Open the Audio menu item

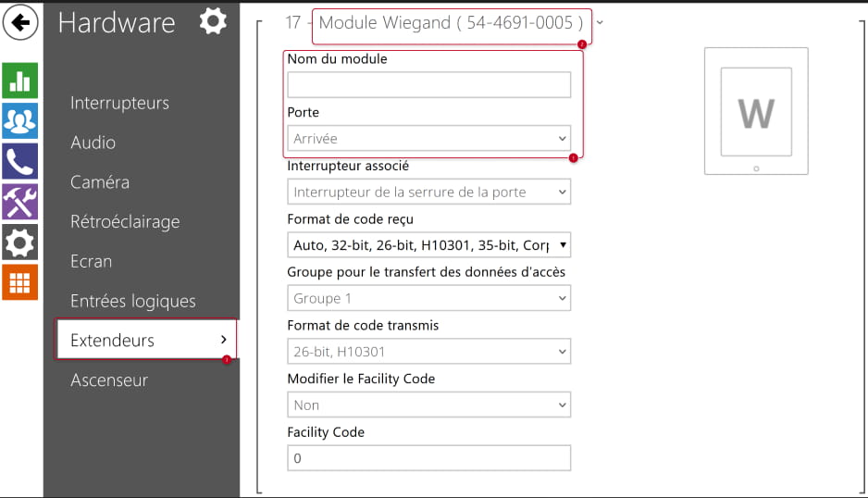point(93,143)
